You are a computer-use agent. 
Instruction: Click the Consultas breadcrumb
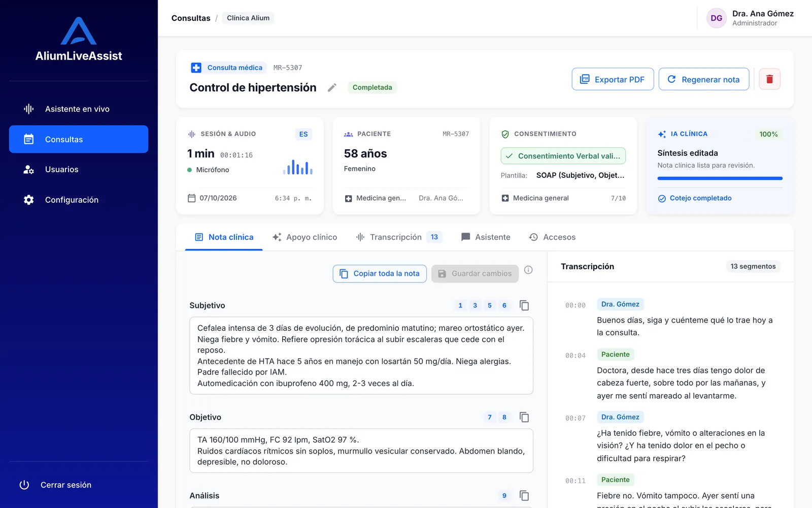pos(191,18)
